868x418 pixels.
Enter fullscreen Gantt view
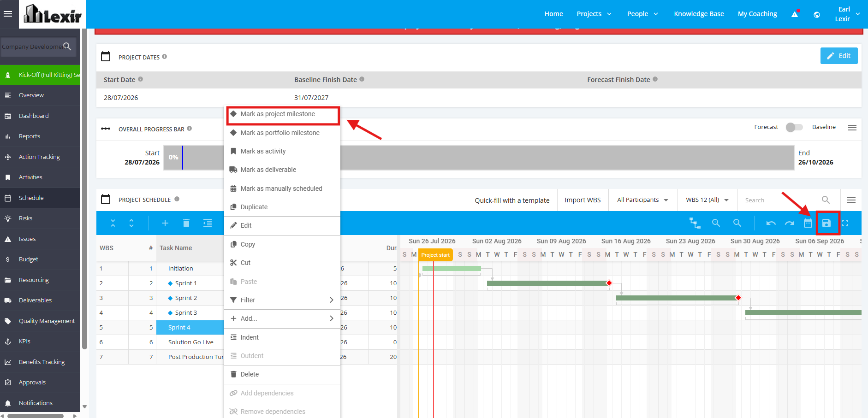point(845,223)
